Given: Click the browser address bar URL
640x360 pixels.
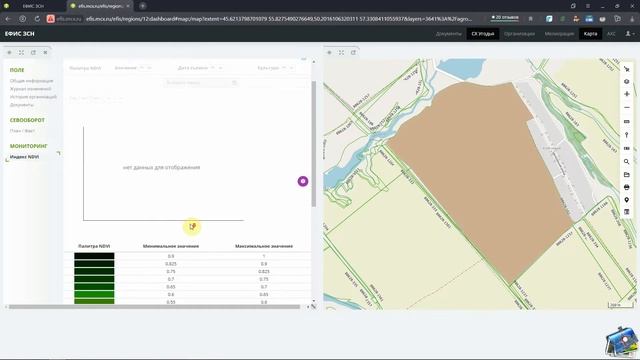Looking at the screenshot, I should [x=278, y=19].
